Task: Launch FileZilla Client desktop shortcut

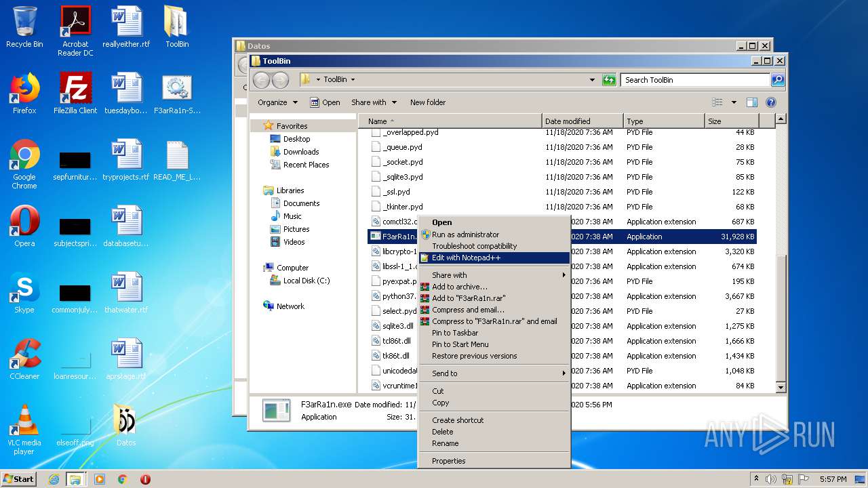Action: [75, 94]
